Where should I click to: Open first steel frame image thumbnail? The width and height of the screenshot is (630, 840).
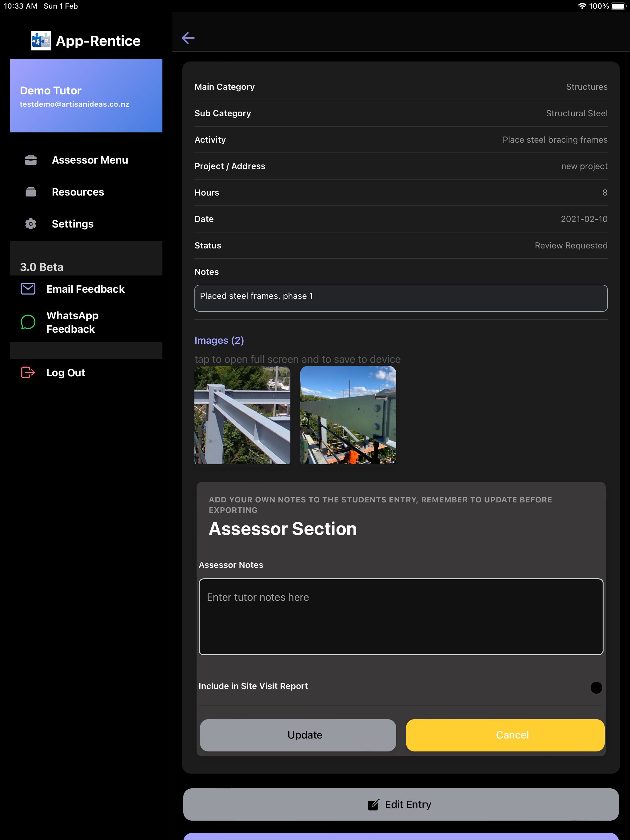click(x=242, y=415)
